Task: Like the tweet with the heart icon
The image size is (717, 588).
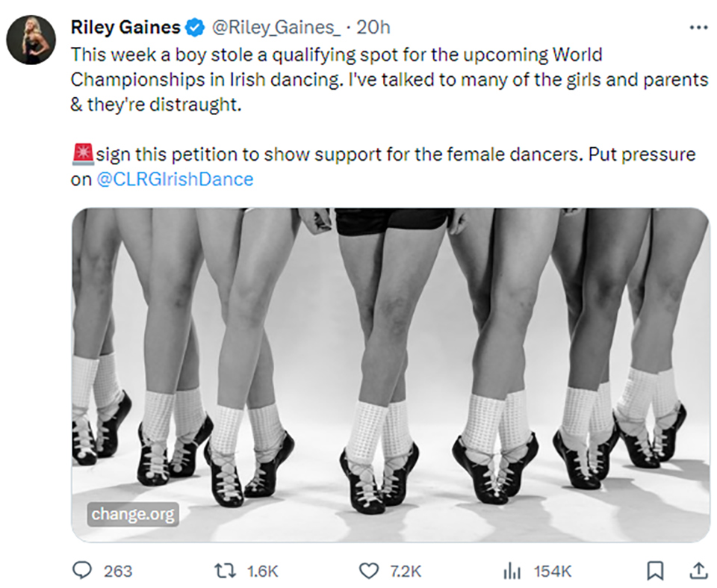Action: click(367, 571)
